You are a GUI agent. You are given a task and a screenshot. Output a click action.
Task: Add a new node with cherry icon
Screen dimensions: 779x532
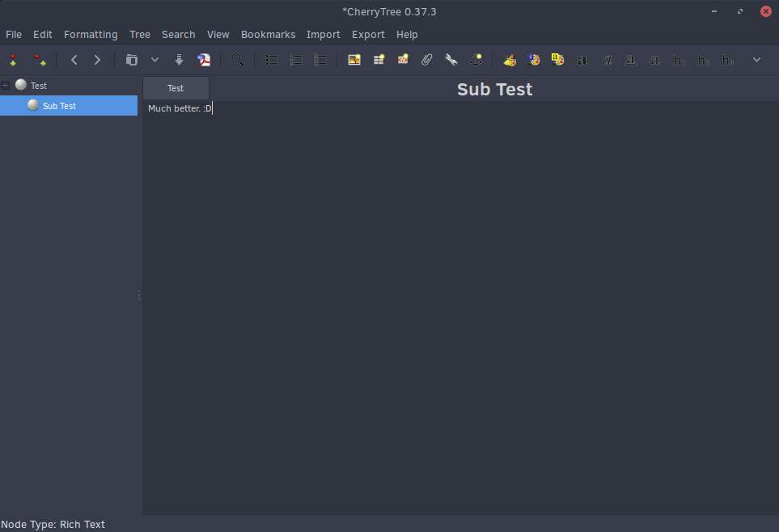point(14,60)
